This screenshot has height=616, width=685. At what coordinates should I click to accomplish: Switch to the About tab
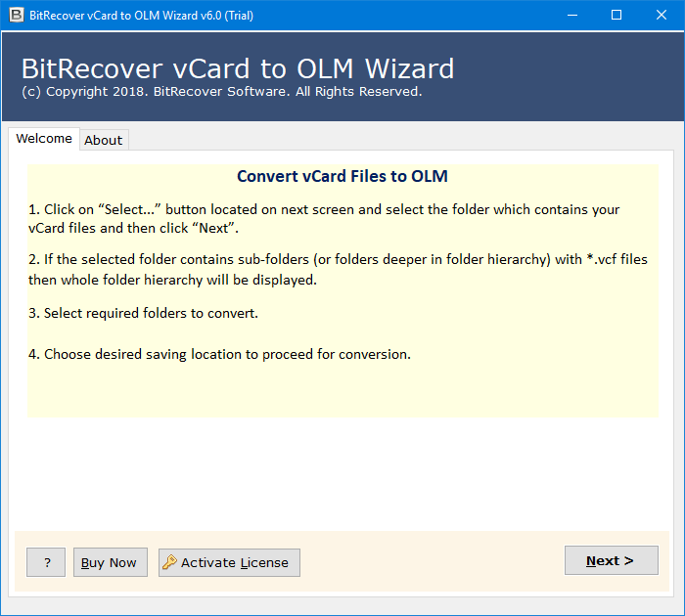[104, 140]
